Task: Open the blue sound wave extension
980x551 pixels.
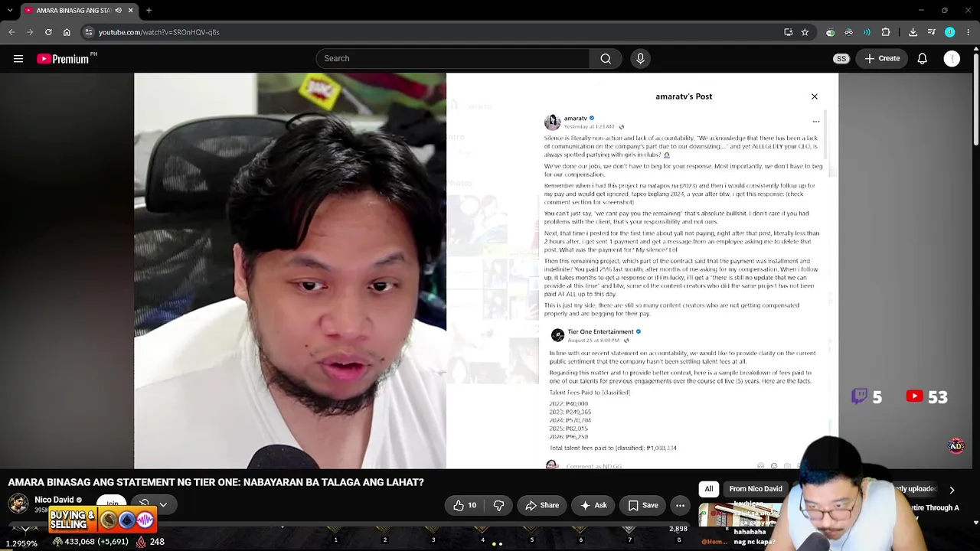Action: point(867,32)
